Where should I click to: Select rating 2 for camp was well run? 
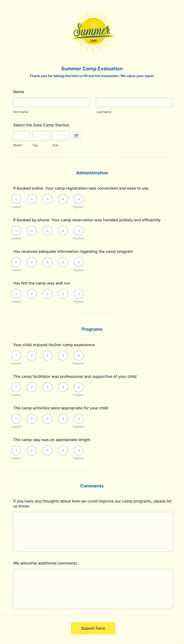pos(31,294)
